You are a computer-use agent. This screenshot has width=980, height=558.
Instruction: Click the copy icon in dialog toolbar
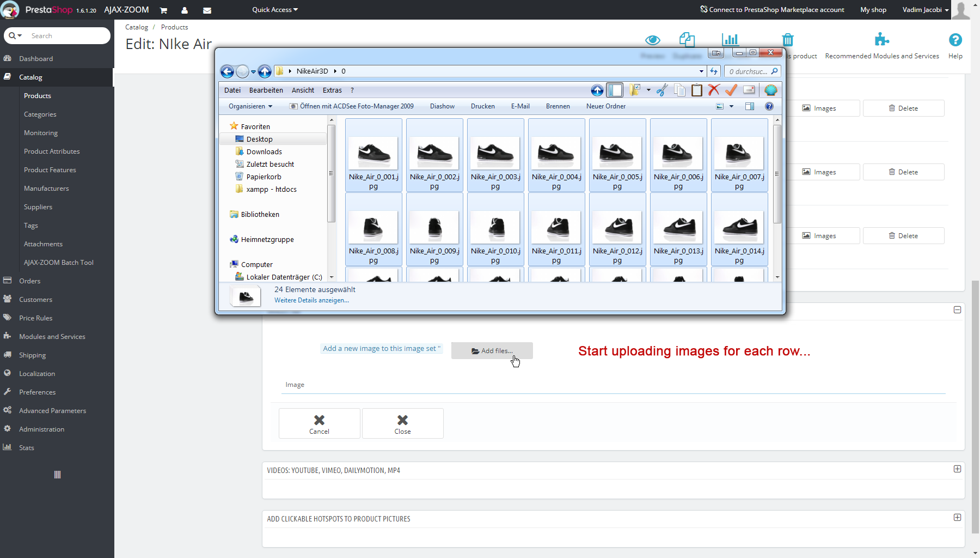click(679, 90)
